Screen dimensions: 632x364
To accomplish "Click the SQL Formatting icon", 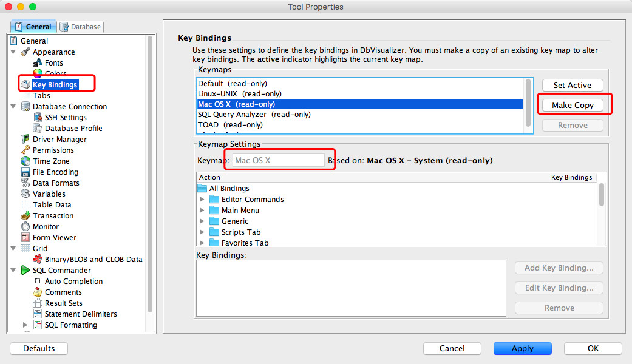I will click(x=38, y=325).
